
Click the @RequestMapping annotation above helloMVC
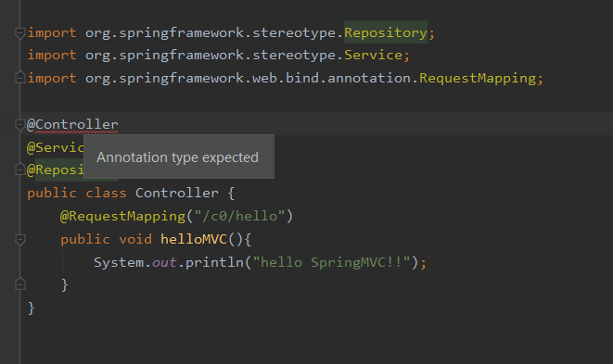click(x=122, y=216)
